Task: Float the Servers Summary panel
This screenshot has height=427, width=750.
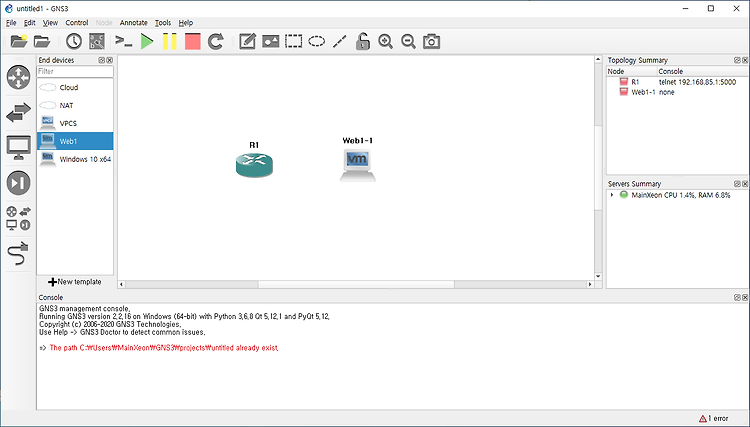Action: tap(737, 184)
